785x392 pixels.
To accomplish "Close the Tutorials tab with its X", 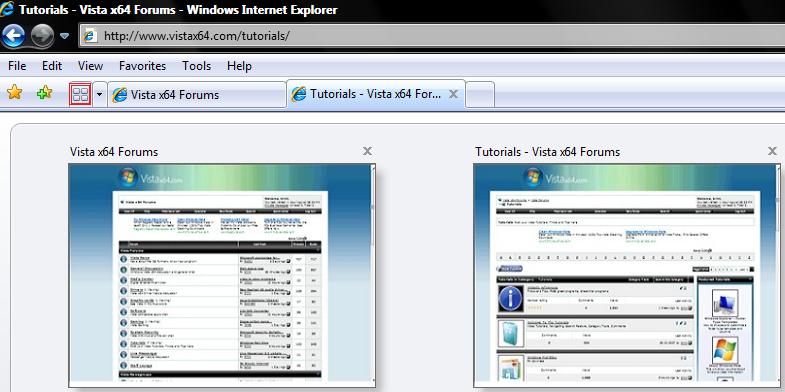I will (453, 94).
